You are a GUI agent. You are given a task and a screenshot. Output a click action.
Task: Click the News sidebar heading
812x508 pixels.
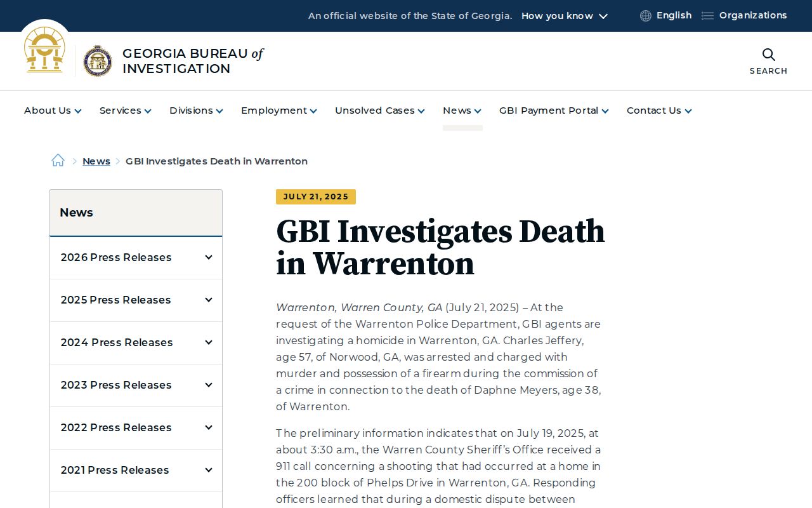pyautogui.click(x=76, y=213)
